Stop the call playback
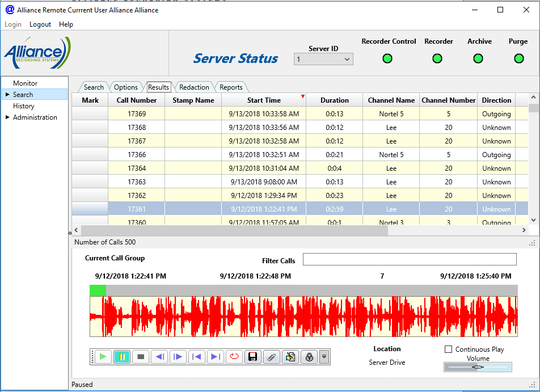 (x=141, y=356)
